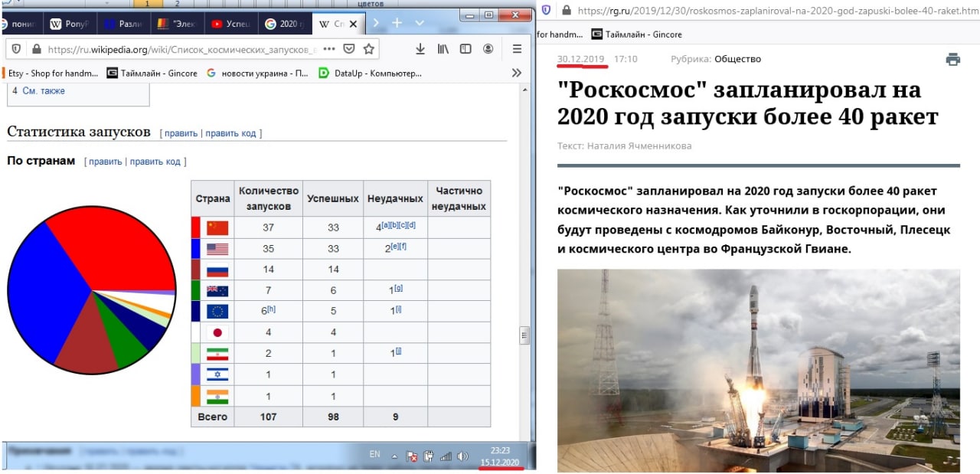Open the Firefox hamburger menu
The height and width of the screenshot is (474, 980).
coord(517,49)
